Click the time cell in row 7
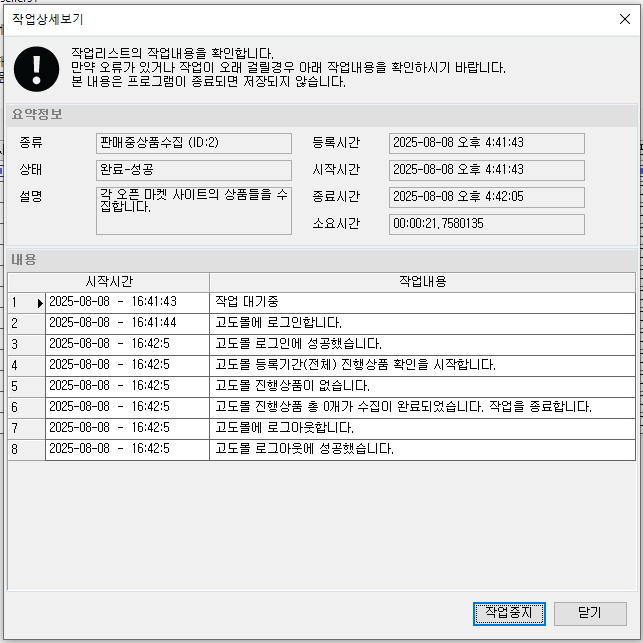Viewport: 643px width, 643px height. click(128, 429)
